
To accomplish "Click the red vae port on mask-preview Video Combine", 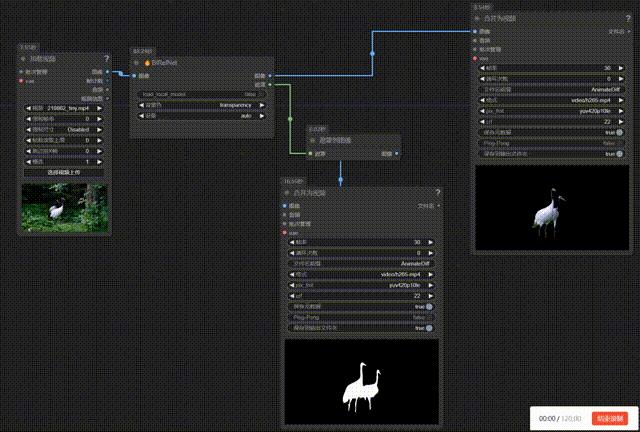I will coord(284,233).
